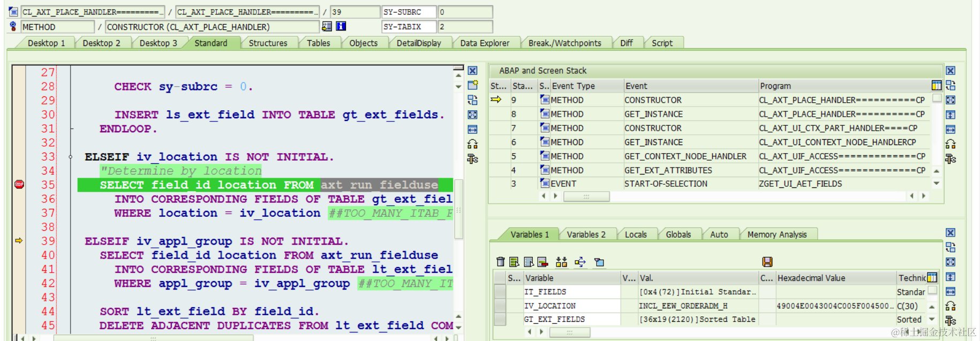980x341 pixels.
Task: Open the Break./Watchpoints tab
Action: 564,43
